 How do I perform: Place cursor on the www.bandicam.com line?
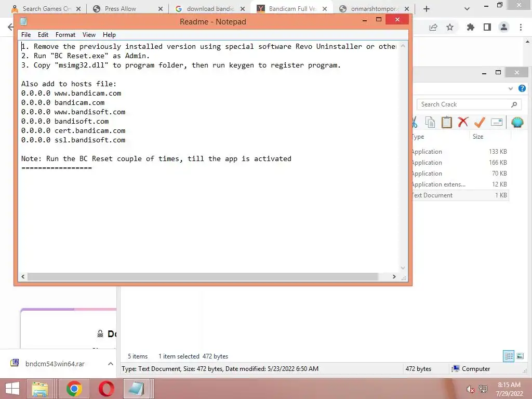tap(71, 94)
